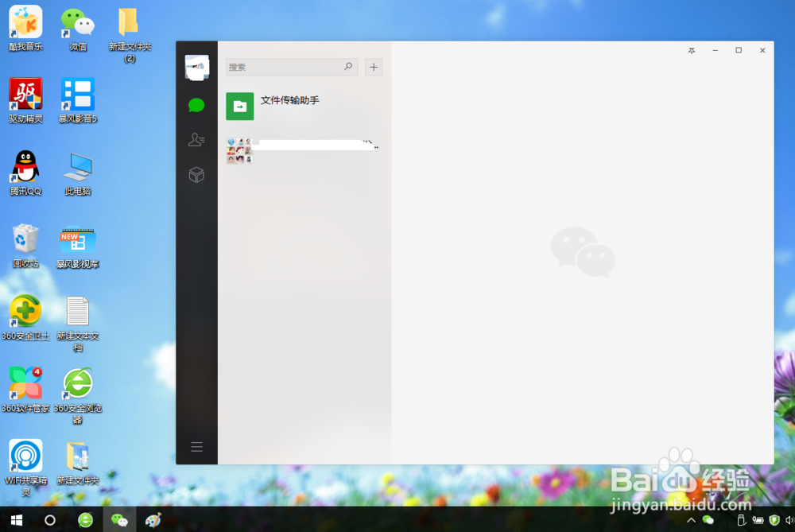Select the 微信 desktop shortcut
Viewport: 795px width, 532px height.
click(78, 29)
